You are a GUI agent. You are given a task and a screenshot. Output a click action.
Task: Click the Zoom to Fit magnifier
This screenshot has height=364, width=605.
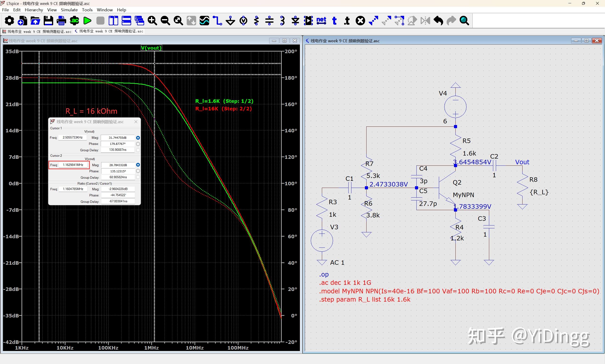(x=178, y=21)
